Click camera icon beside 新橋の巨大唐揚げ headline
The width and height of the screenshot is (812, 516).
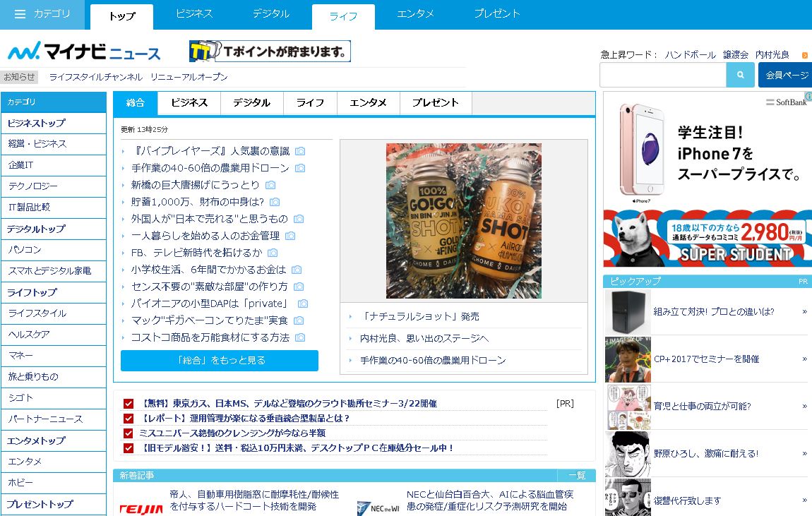[270, 185]
